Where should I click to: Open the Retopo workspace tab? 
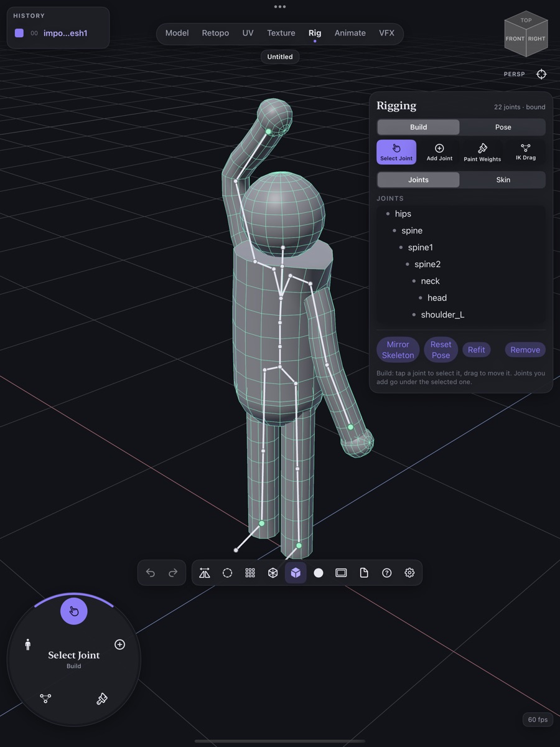[215, 33]
